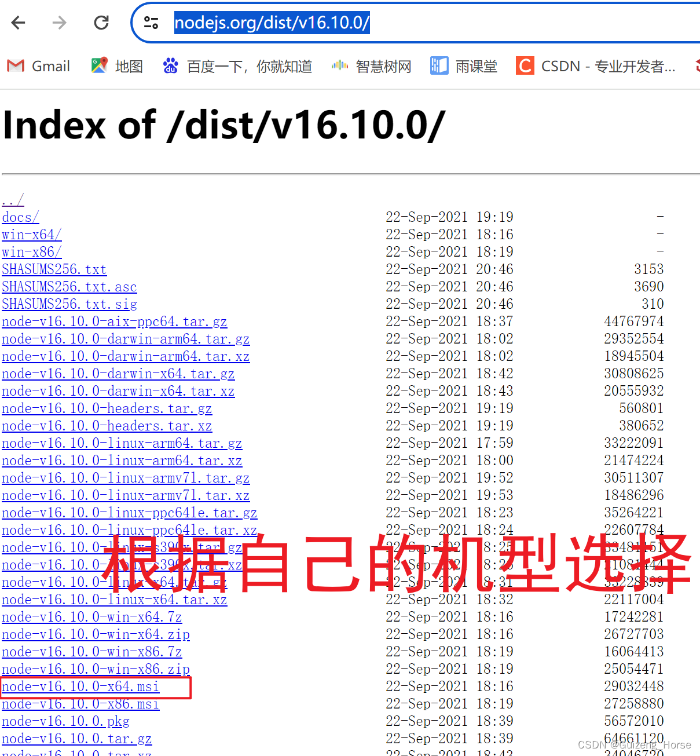Open the docs folder link
The width and height of the screenshot is (700, 756).
pos(20,217)
